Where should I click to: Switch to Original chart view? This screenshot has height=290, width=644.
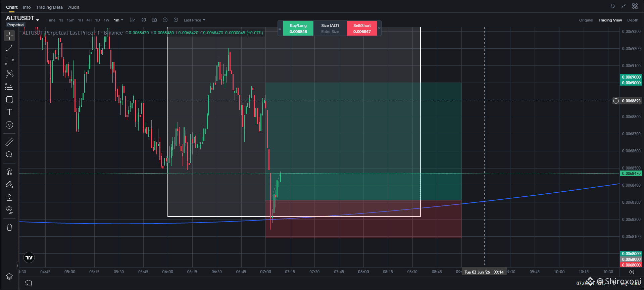coord(586,20)
